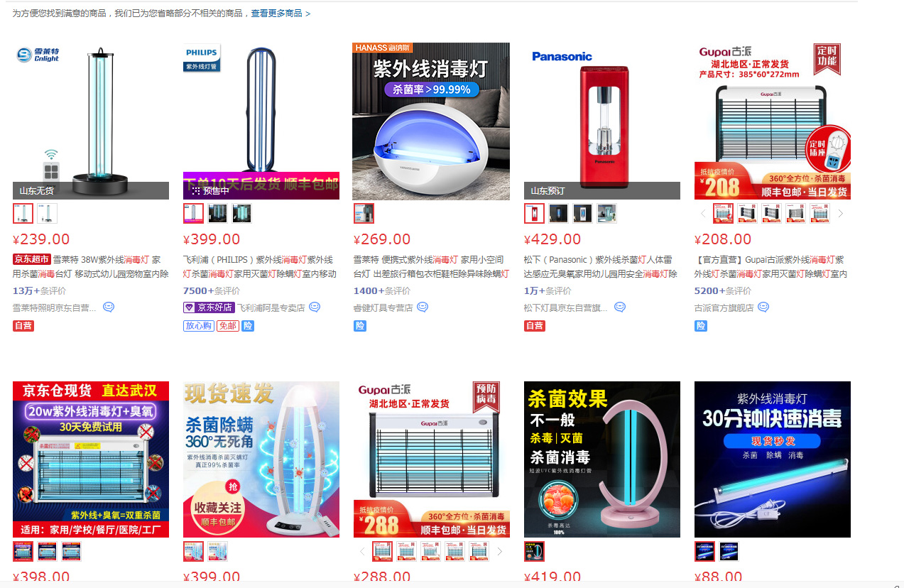Select second color thumbnail of Philips lamp
The width and height of the screenshot is (904, 588).
(217, 214)
